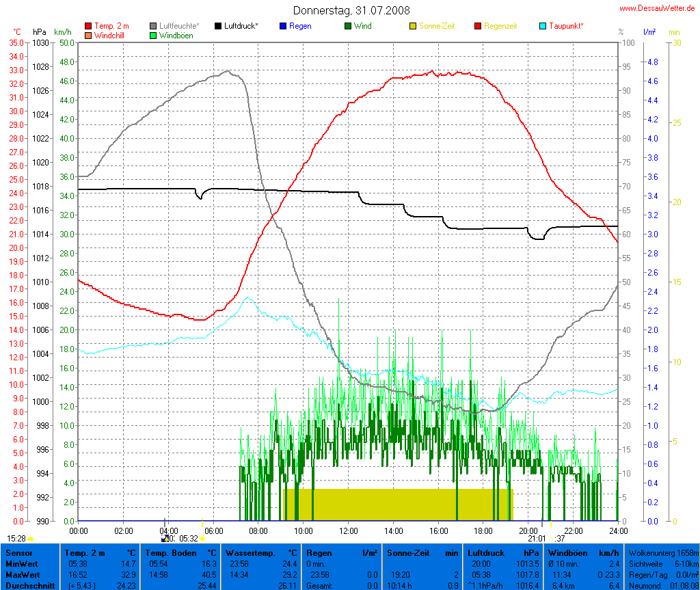The height and width of the screenshot is (590, 700).
Task: Click the Wolkenunterg. value in info panel
Action: coord(662,552)
